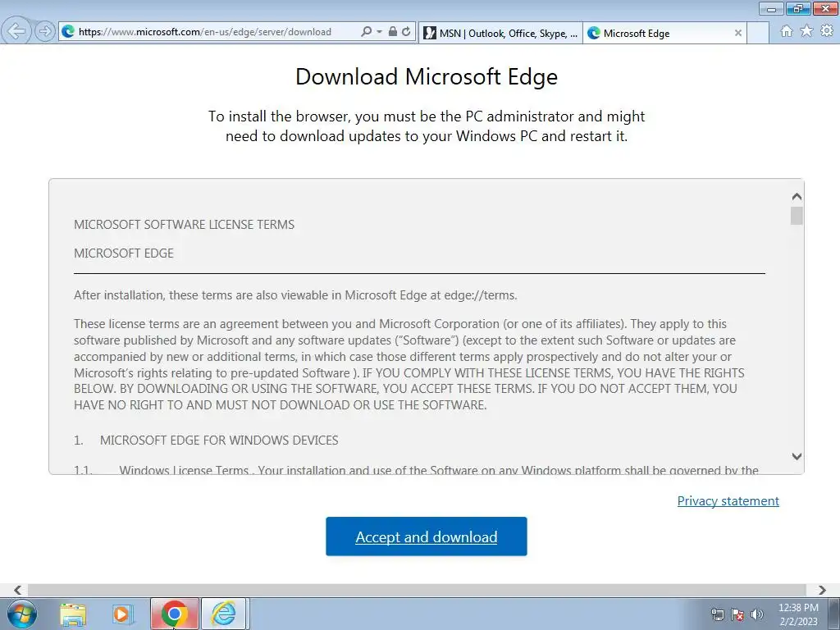The width and height of the screenshot is (840, 630).
Task: Click the license terms scrollbar thumb
Action: [797, 216]
